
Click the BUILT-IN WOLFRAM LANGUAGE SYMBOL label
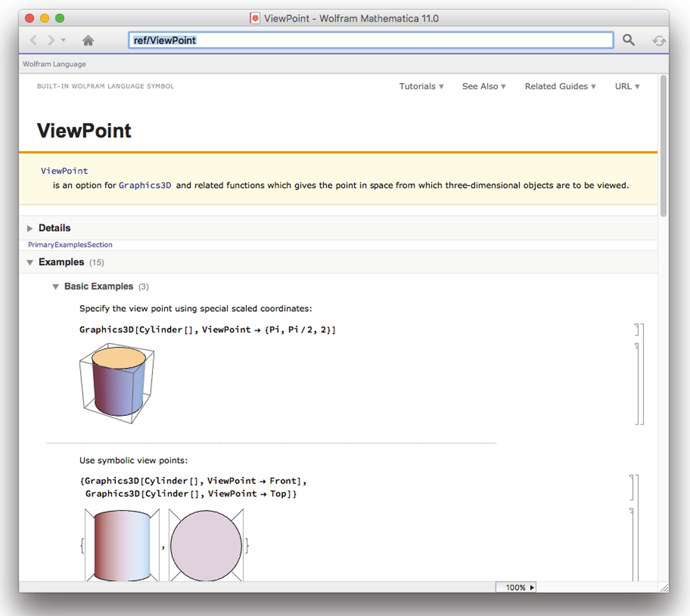pyautogui.click(x=105, y=86)
